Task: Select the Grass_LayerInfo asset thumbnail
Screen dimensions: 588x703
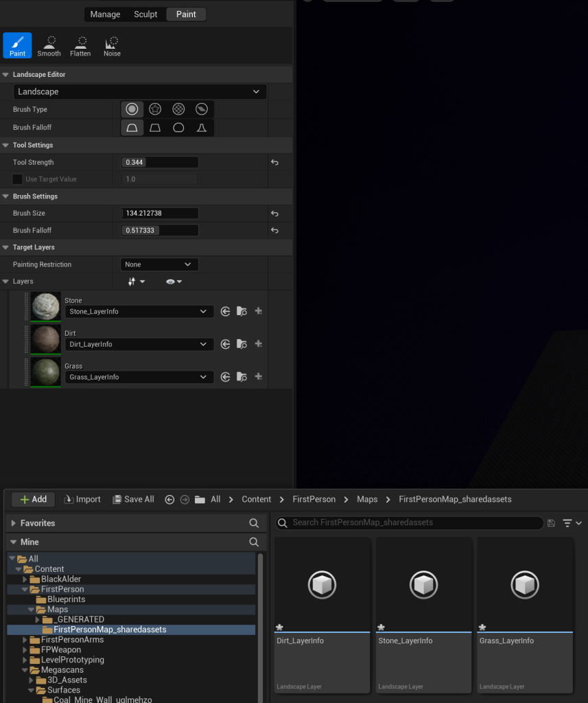Action: click(525, 585)
